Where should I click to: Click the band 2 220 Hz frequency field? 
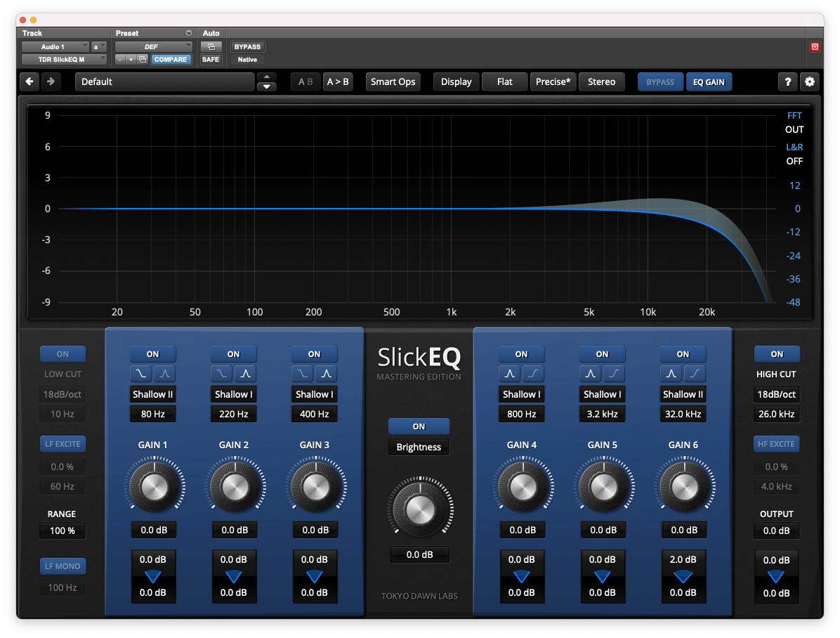[x=234, y=414]
